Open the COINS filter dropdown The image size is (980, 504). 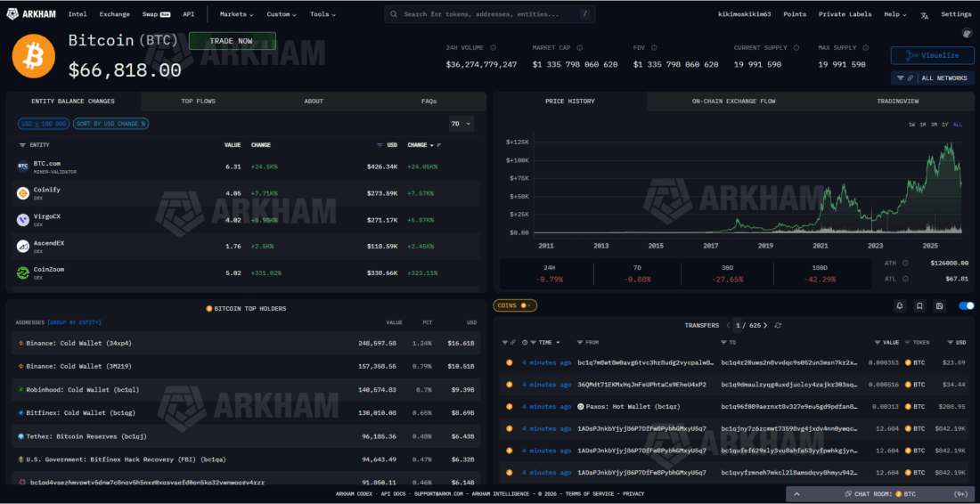[515, 305]
